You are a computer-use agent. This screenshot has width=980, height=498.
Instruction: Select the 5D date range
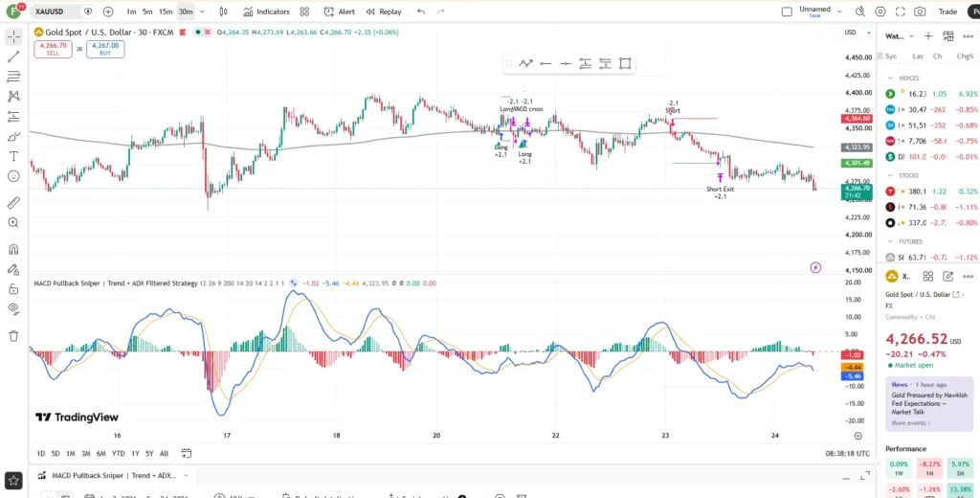click(x=56, y=454)
